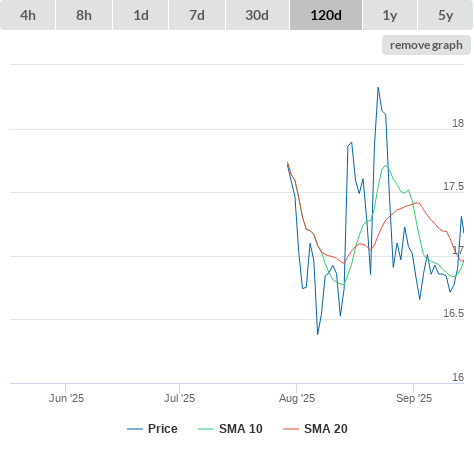Select the 4h time range tab

[28, 15]
